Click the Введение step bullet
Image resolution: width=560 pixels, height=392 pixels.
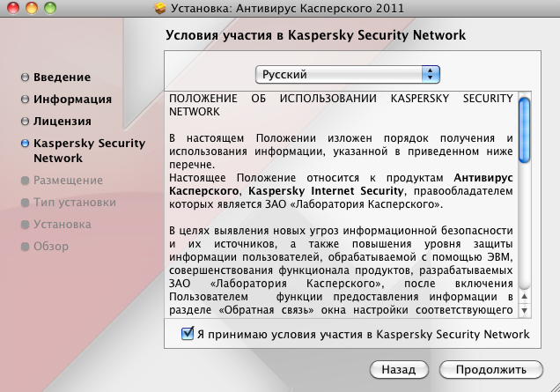tap(25, 78)
